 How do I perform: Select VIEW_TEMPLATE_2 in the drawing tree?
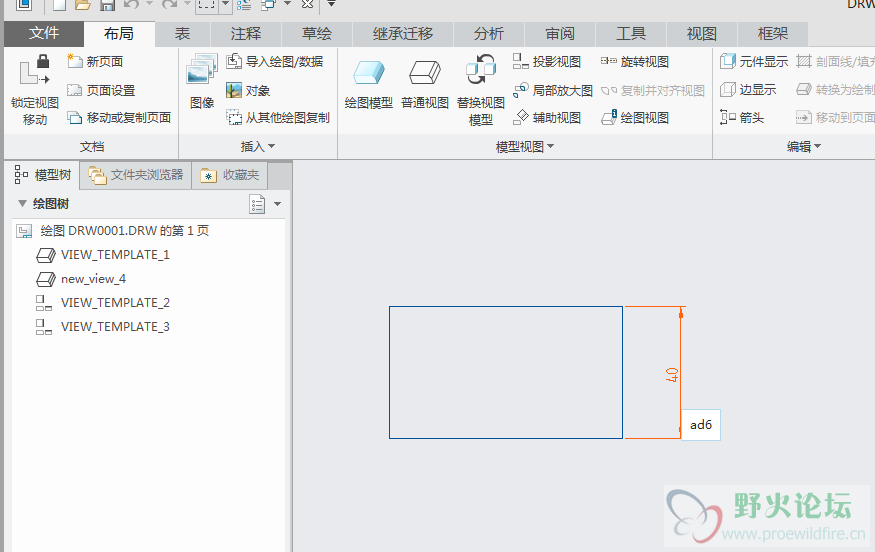(x=115, y=302)
